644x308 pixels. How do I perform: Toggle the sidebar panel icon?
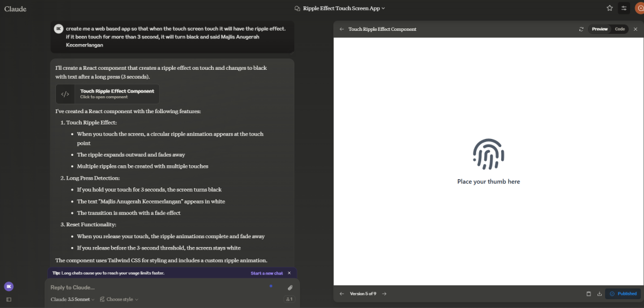9,300
